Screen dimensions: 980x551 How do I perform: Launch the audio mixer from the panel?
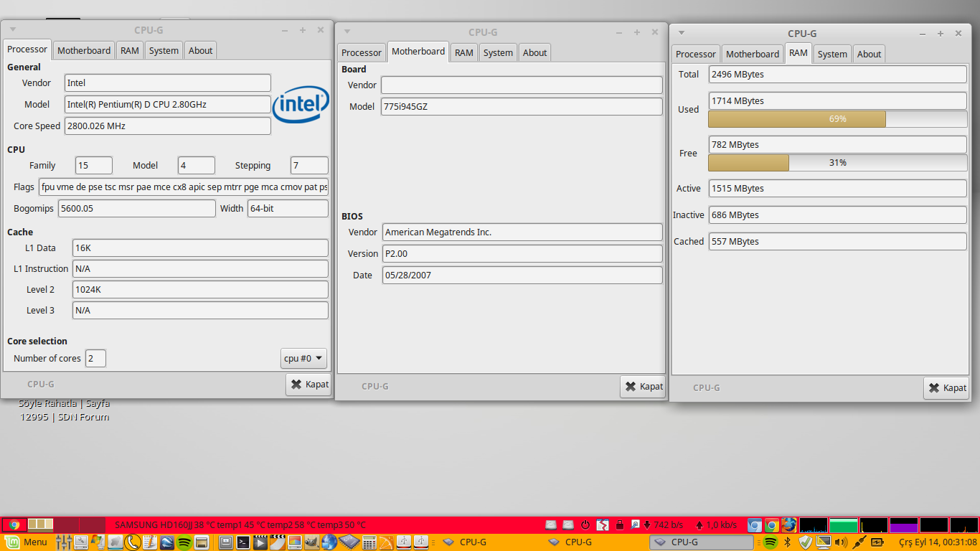click(64, 542)
